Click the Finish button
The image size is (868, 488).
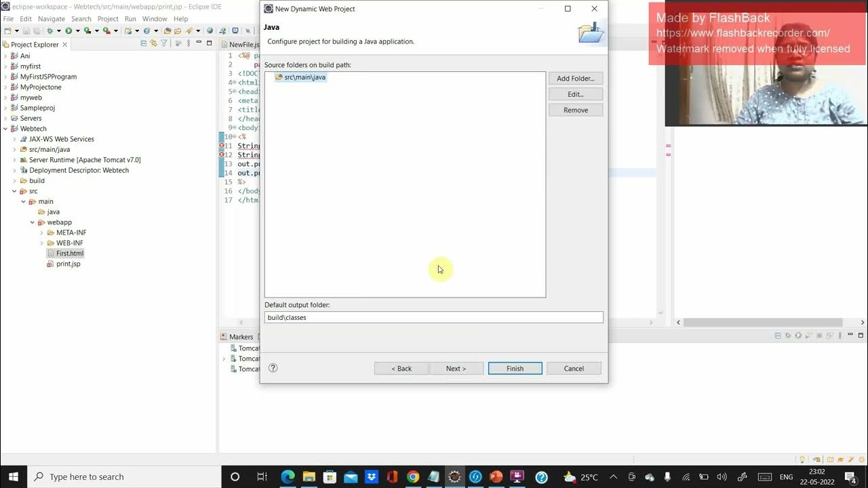pos(515,368)
